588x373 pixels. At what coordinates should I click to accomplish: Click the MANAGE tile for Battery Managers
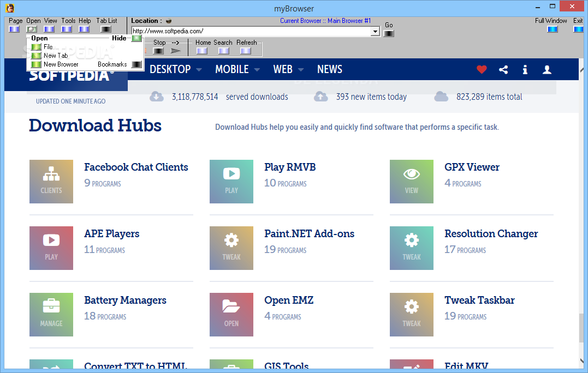pyautogui.click(x=51, y=315)
